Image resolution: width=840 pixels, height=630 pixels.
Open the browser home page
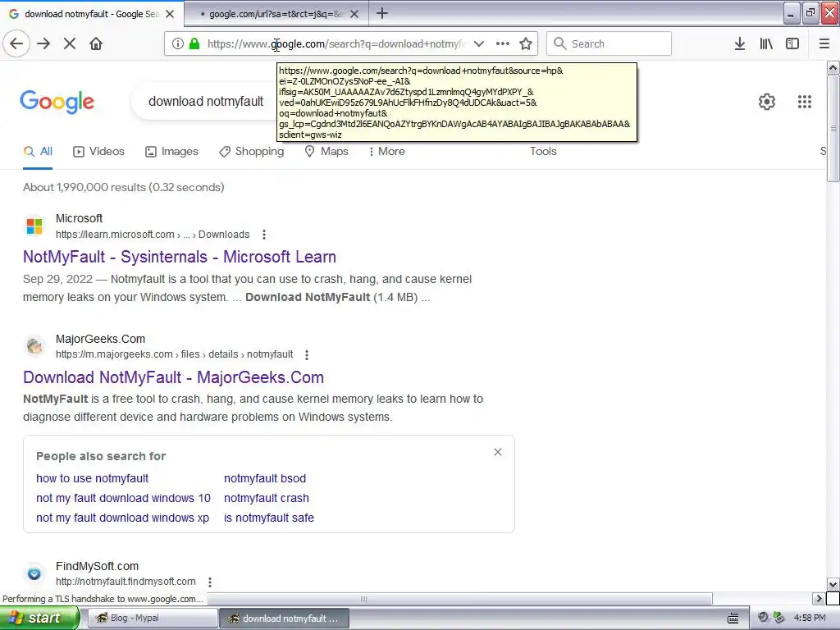tap(96, 43)
